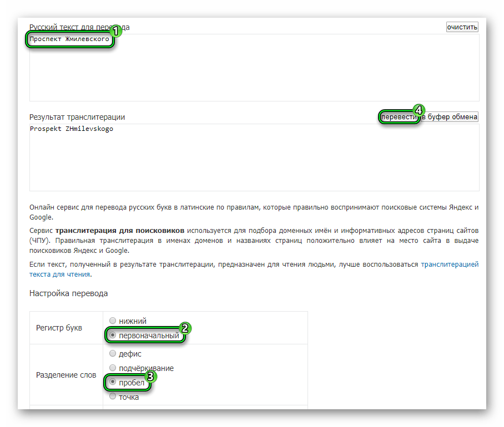Choose the 'первоначальный' letter case option
504x427 pixels.
[113, 335]
